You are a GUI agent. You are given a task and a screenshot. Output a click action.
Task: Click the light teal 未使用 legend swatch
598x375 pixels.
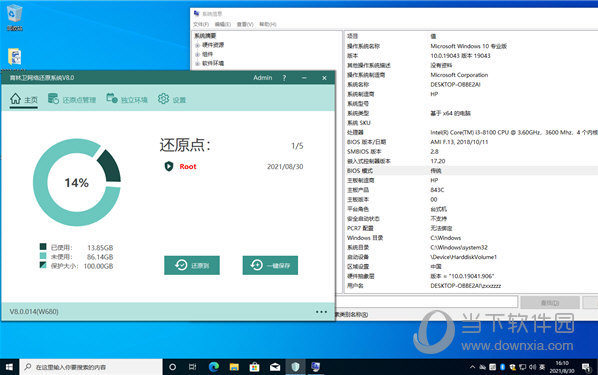[43, 256]
